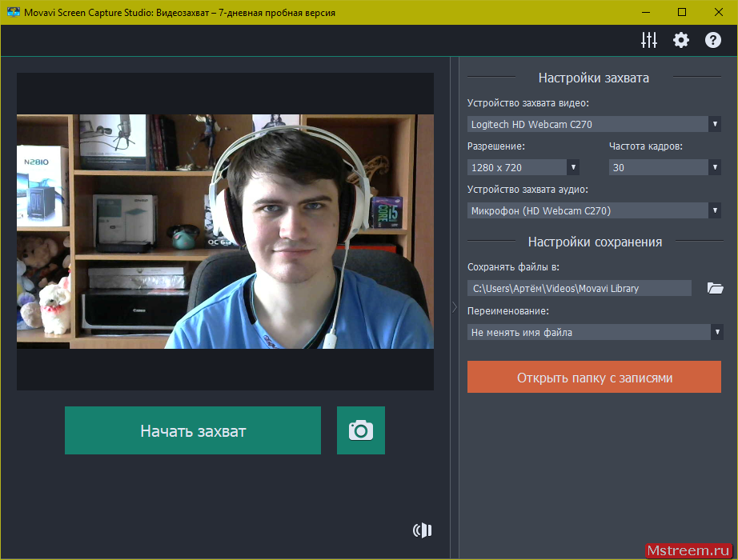
Task: Close the Movavi Screen Capture window
Action: pyautogui.click(x=718, y=12)
